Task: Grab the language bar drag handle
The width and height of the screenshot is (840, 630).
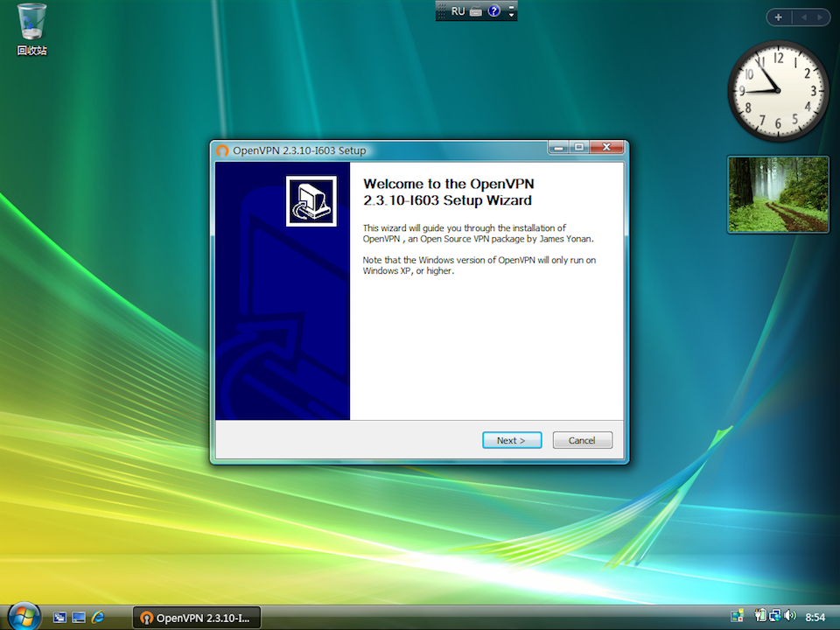Action: pyautogui.click(x=441, y=10)
